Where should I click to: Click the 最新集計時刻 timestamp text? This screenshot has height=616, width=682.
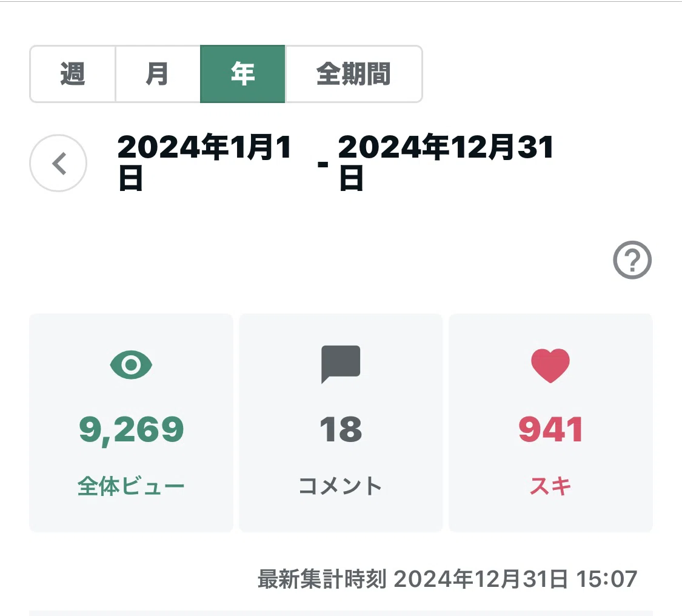click(447, 579)
